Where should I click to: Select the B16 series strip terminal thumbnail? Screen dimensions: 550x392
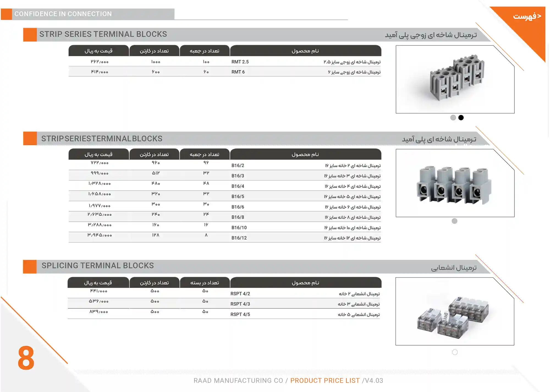point(455,184)
